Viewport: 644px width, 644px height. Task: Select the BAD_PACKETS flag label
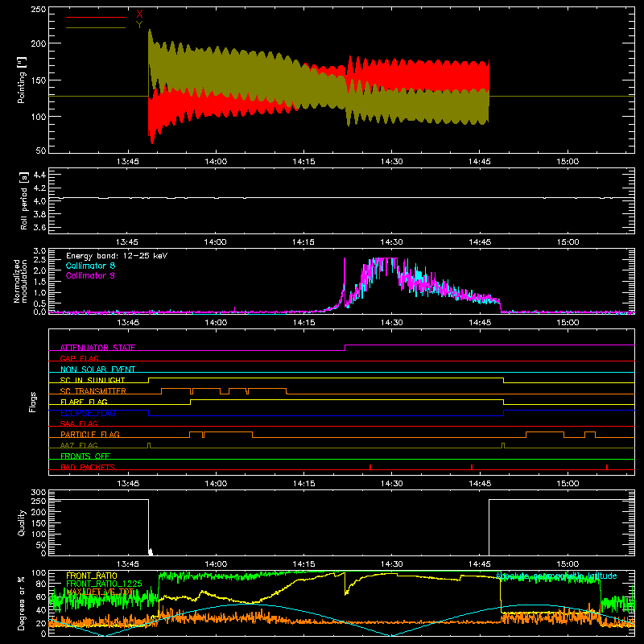[88, 467]
